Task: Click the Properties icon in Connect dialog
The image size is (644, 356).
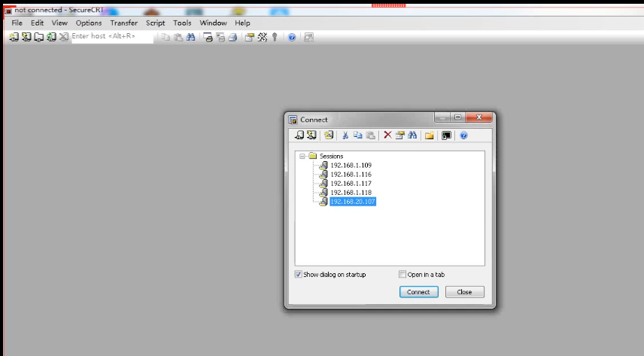Action: pos(400,135)
